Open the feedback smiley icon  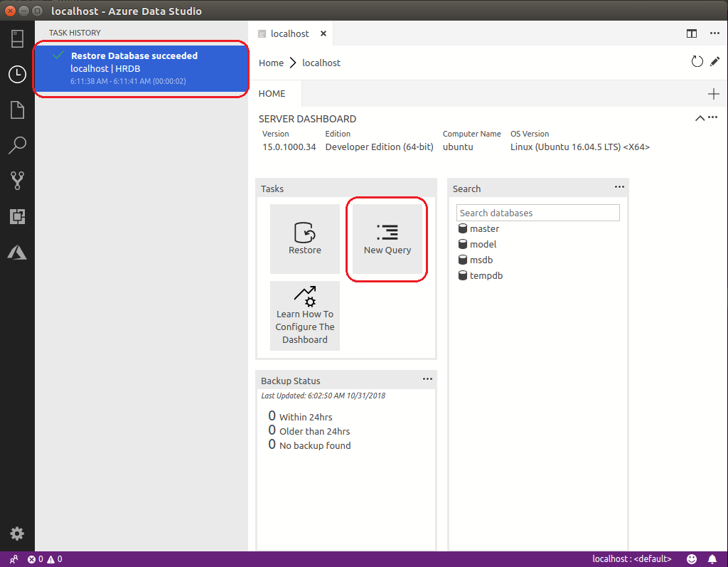click(x=692, y=558)
